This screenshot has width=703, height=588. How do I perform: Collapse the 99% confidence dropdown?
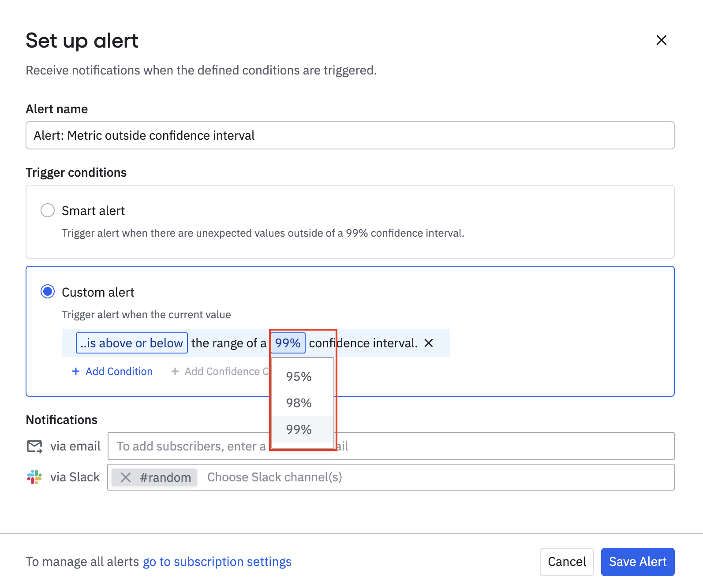pyautogui.click(x=288, y=343)
